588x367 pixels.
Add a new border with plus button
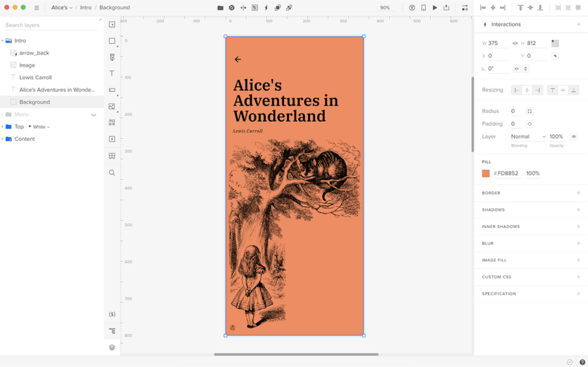[578, 193]
